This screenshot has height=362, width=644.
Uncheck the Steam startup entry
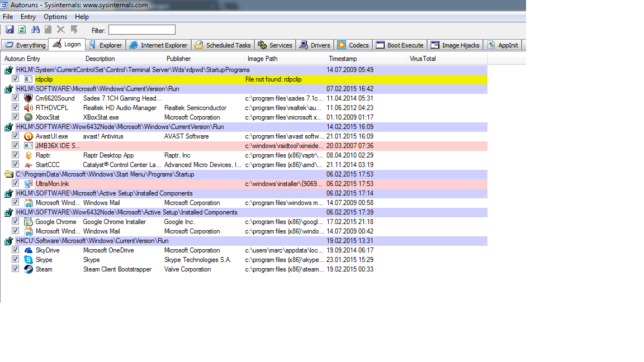[x=15, y=269]
